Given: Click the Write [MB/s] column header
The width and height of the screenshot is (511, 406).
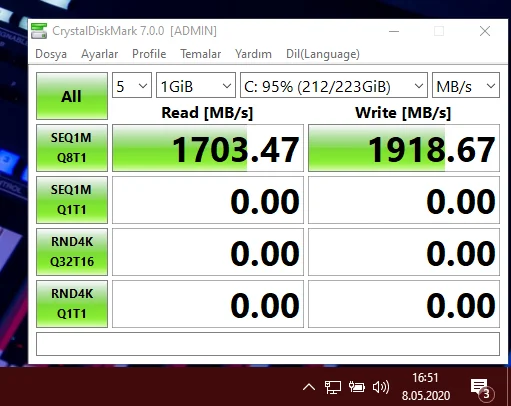Looking at the screenshot, I should (403, 113).
